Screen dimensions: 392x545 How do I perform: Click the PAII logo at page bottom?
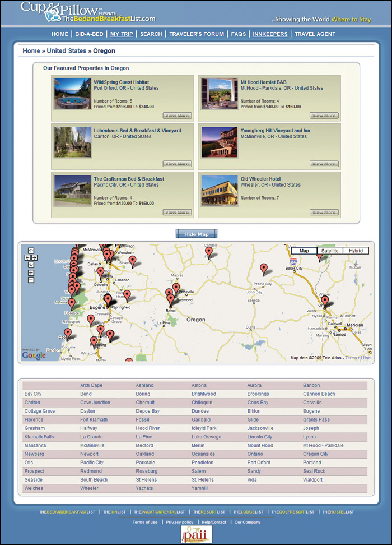196,534
